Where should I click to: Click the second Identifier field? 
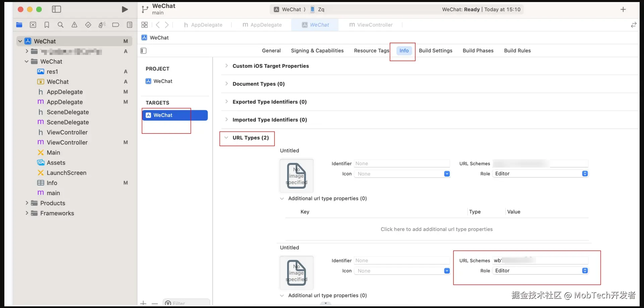402,261
